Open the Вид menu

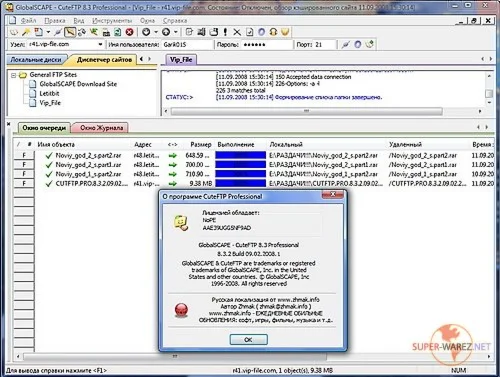pos(79,21)
